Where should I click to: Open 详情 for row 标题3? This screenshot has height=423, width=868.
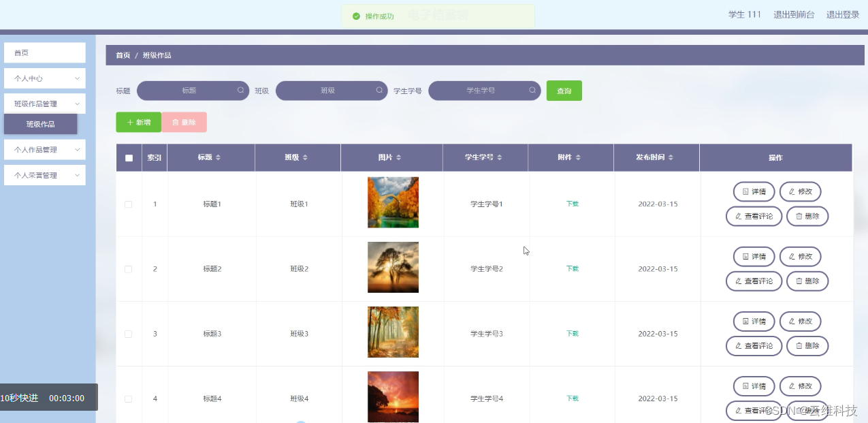pyautogui.click(x=754, y=321)
